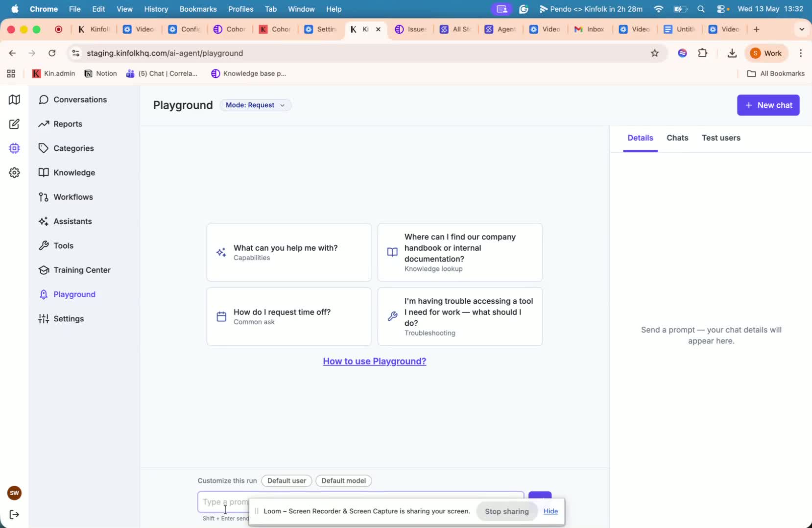Select the AI agent chip icon in left rail
The width and height of the screenshot is (812, 528).
[14, 148]
